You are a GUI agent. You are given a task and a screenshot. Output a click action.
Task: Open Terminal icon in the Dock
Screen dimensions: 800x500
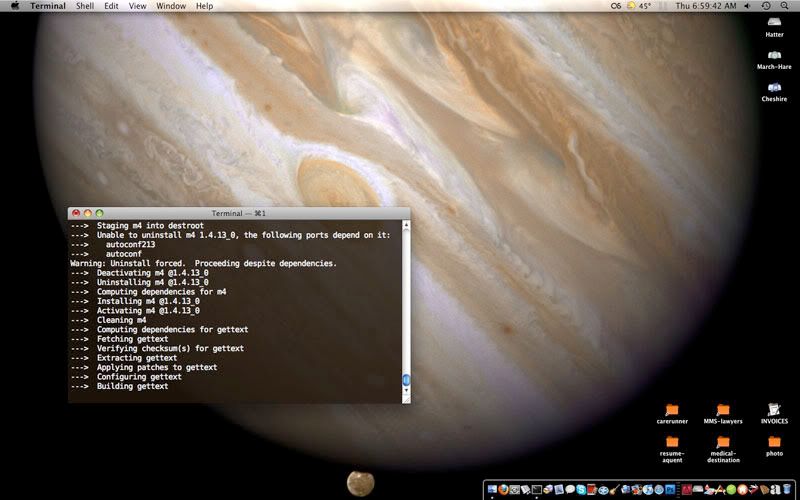537,489
